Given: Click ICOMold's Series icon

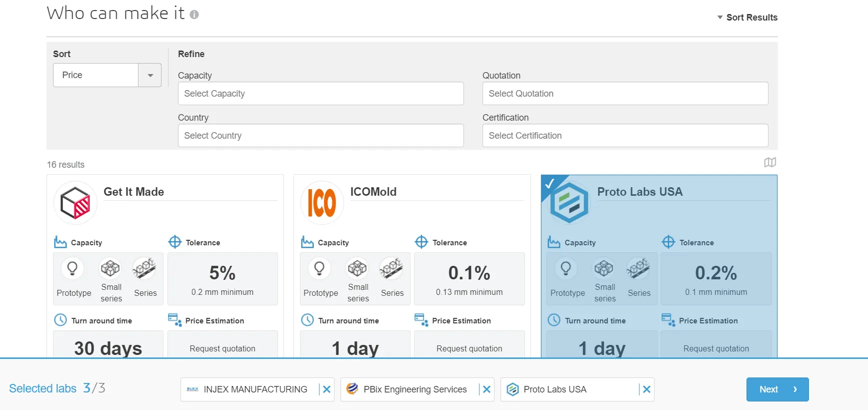Looking at the screenshot, I should [x=391, y=268].
